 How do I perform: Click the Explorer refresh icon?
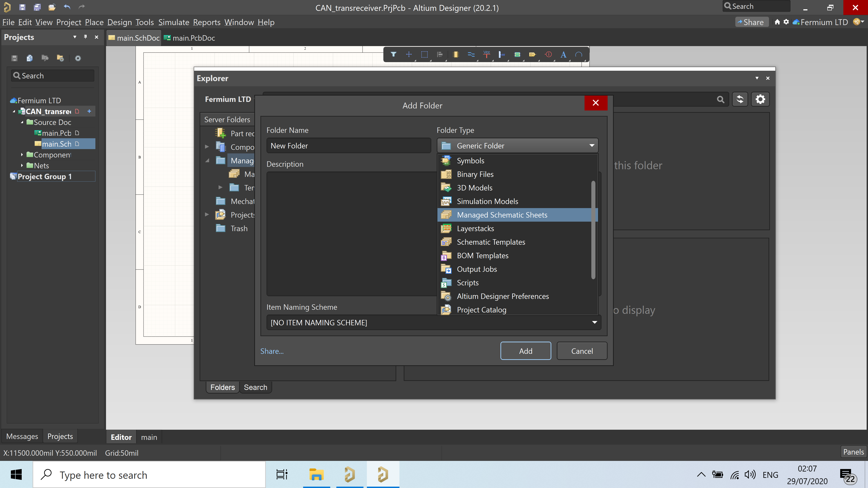[740, 99]
